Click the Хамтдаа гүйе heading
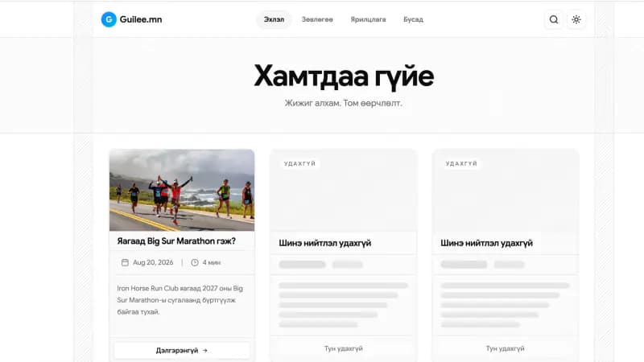The image size is (644, 362). tap(344, 76)
